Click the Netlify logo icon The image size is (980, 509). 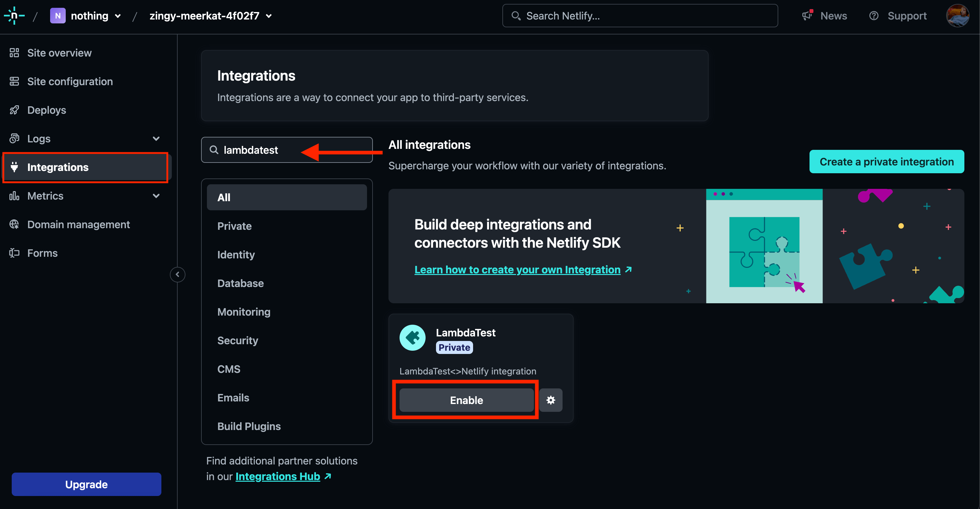pos(14,16)
